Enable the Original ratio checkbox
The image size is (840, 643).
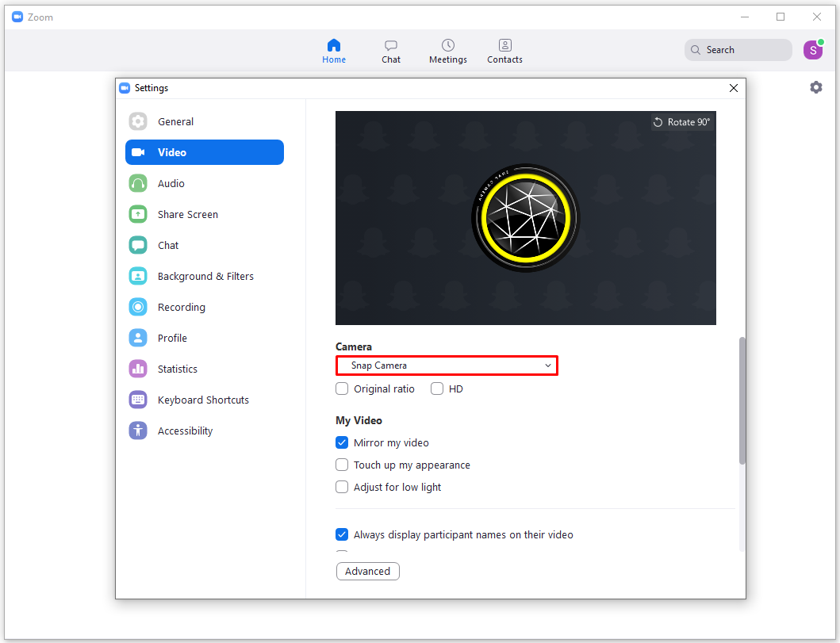coord(342,388)
